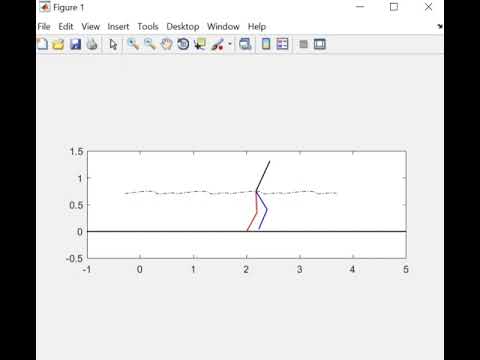
Task: Click the New Figure icon
Action: [43, 44]
